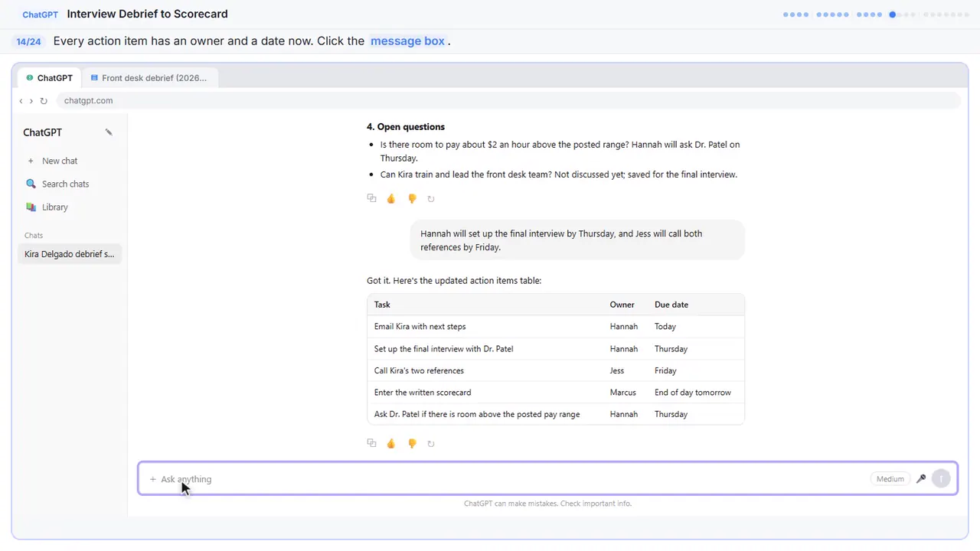Click "Enter the written scorecard" task cell
The height and width of the screenshot is (551, 980).
coord(423,393)
